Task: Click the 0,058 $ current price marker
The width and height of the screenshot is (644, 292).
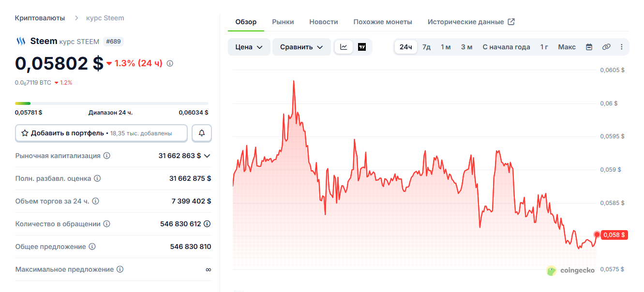Action: pyautogui.click(x=614, y=235)
